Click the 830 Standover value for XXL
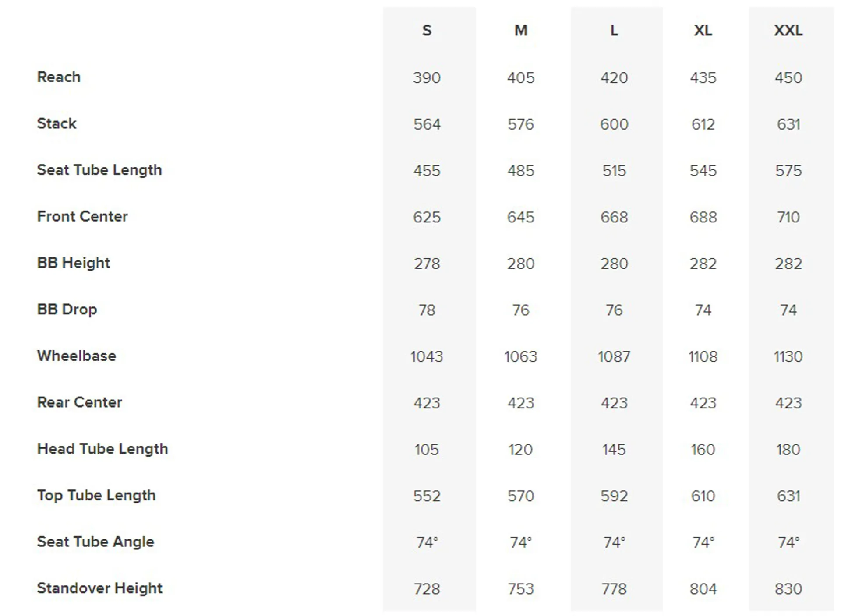 788,589
